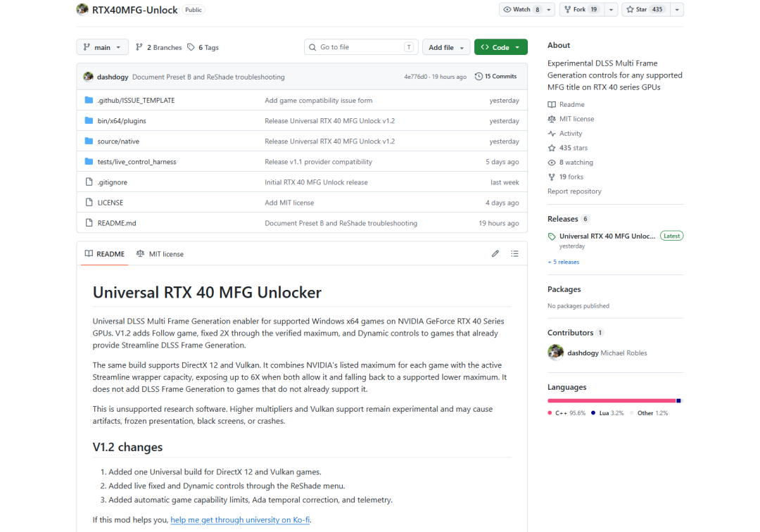Click Report repository link
This screenshot has height=532, width=760.
click(x=574, y=191)
